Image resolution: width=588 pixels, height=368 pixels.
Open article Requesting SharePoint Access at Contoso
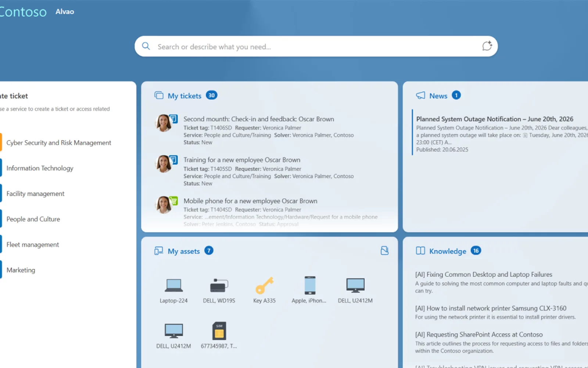479,335
